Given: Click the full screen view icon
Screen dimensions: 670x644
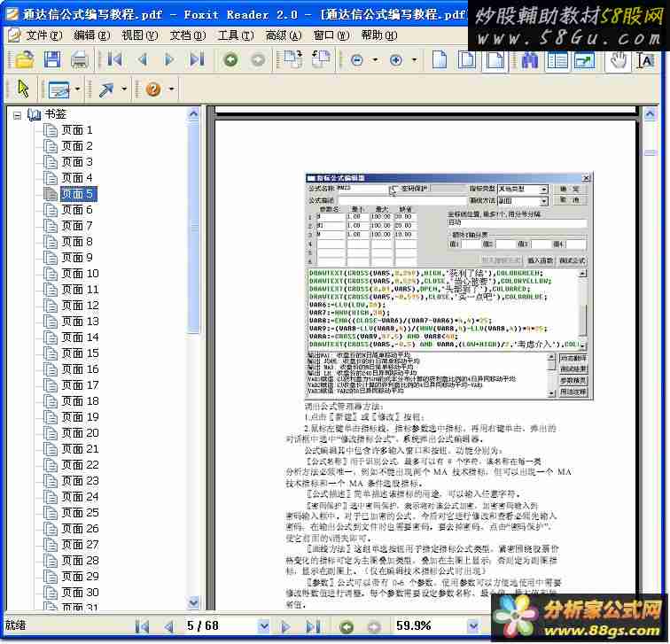Looking at the screenshot, I should tap(585, 60).
